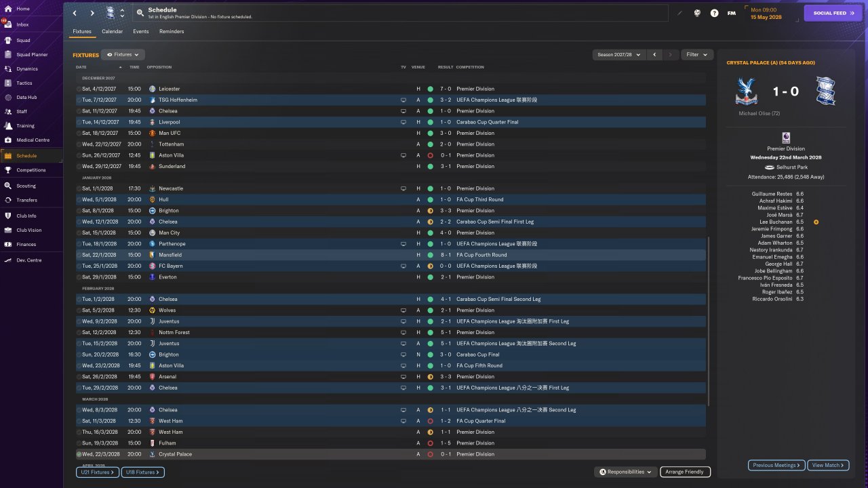The height and width of the screenshot is (488, 868).
Task: Open Club Info in the sidebar
Action: (x=26, y=216)
